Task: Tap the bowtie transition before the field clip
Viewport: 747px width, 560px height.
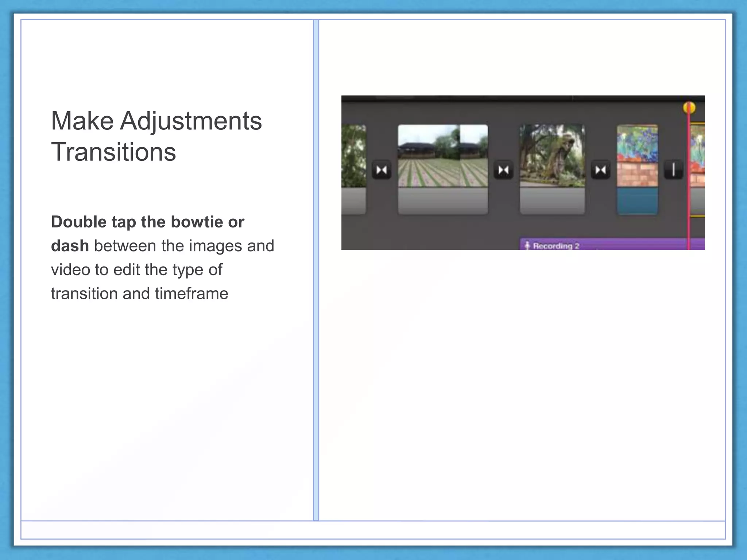Action: click(x=382, y=170)
